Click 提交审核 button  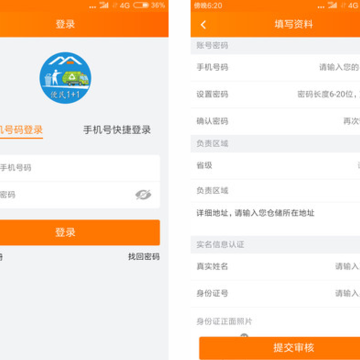280,348
